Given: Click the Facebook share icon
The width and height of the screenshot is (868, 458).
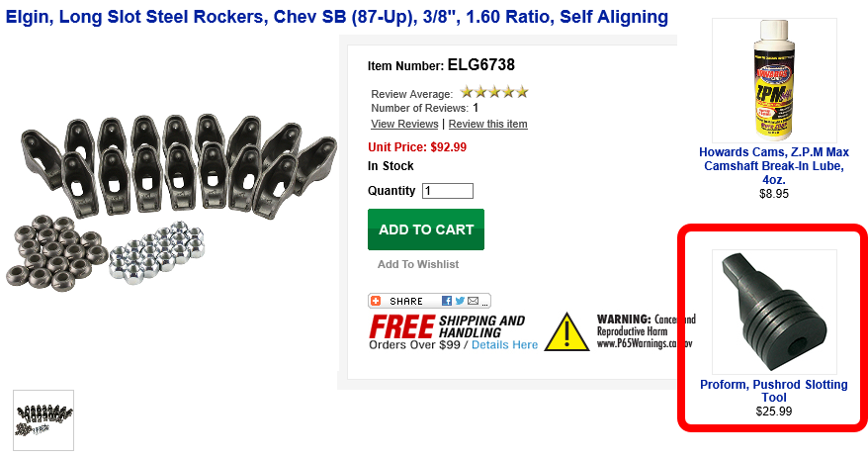Looking at the screenshot, I should (447, 301).
